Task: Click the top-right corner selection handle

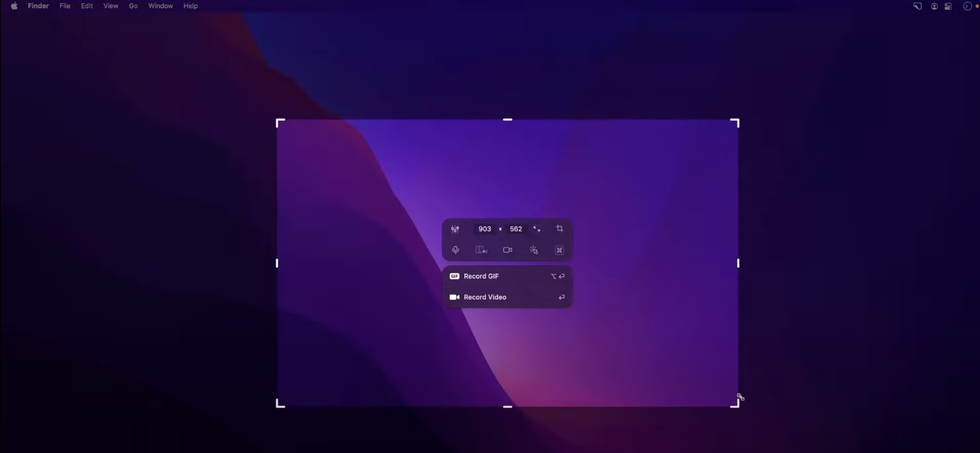Action: click(735, 122)
